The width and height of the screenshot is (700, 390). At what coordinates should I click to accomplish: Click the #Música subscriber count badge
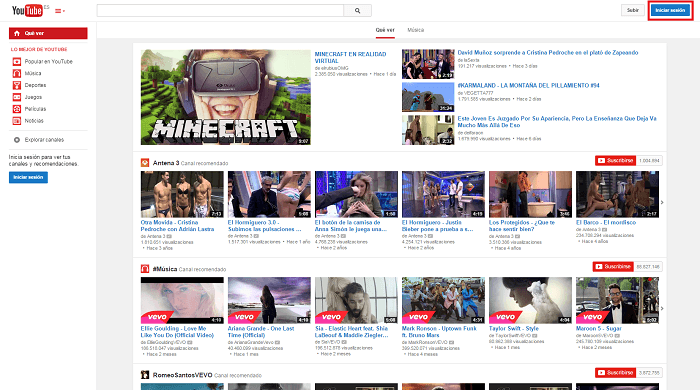(x=648, y=266)
